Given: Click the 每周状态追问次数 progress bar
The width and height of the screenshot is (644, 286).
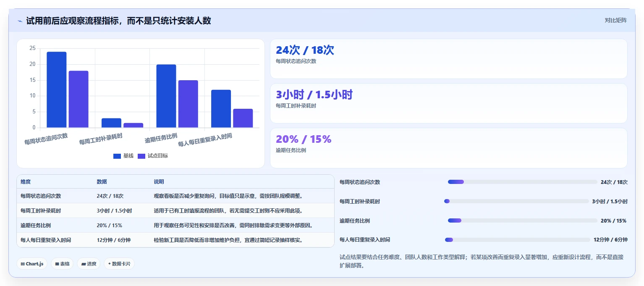Looking at the screenshot, I should [522, 182].
